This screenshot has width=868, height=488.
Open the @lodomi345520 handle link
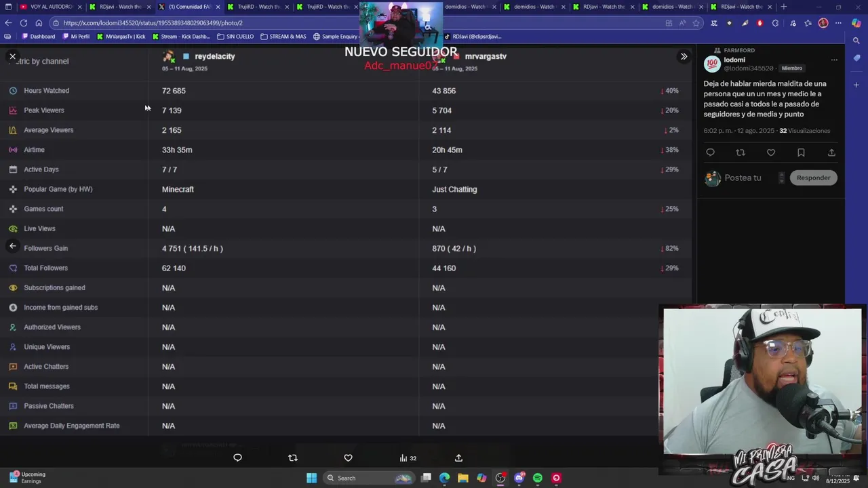[x=749, y=68]
